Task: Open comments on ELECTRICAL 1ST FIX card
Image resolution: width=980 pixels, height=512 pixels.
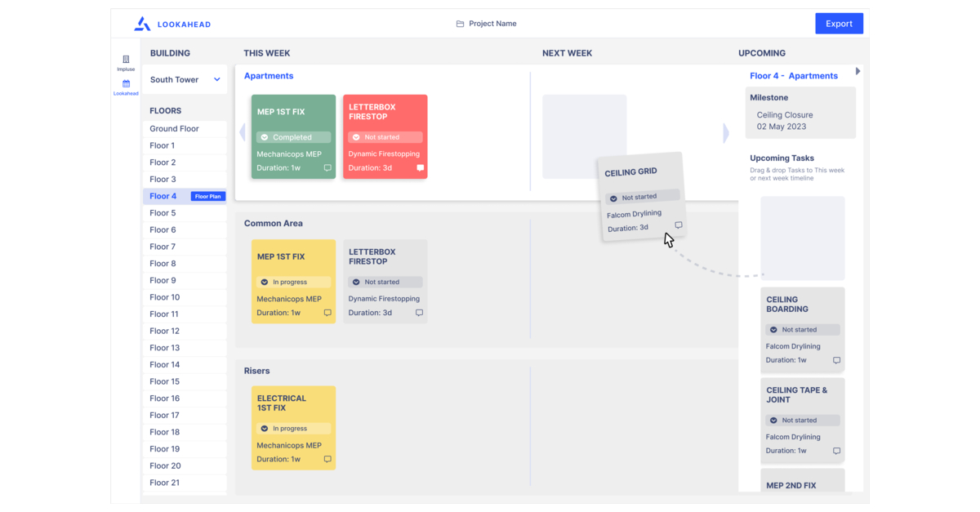Action: point(327,459)
